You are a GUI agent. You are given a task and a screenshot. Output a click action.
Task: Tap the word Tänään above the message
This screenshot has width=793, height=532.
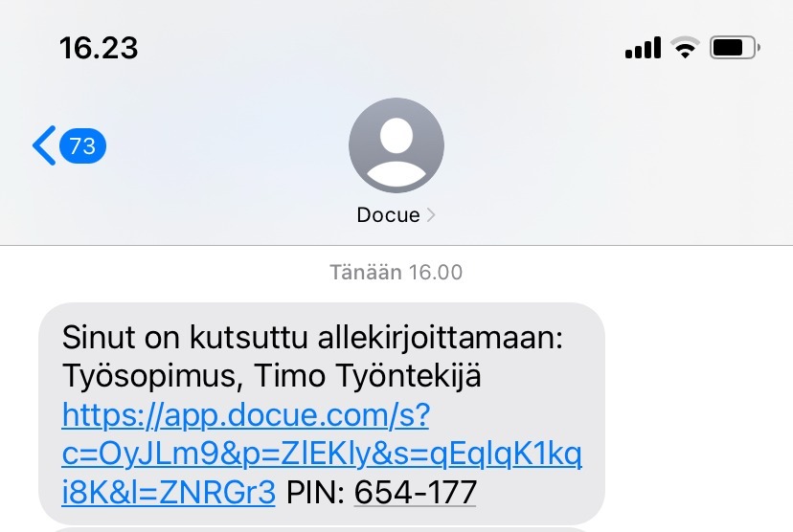pyautogui.click(x=366, y=273)
